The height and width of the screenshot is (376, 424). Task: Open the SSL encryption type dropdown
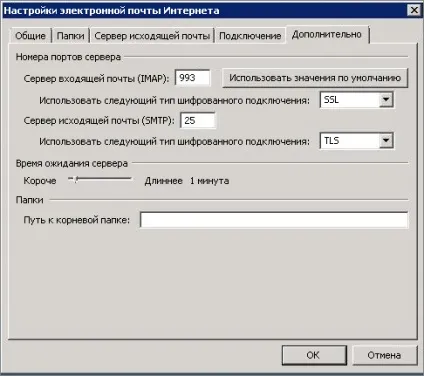357,100
